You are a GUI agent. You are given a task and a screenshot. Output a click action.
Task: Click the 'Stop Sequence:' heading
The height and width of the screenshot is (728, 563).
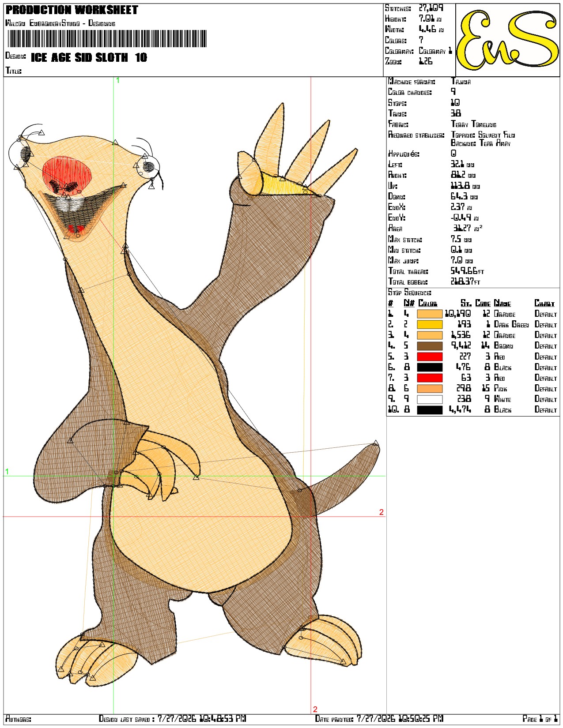409,293
